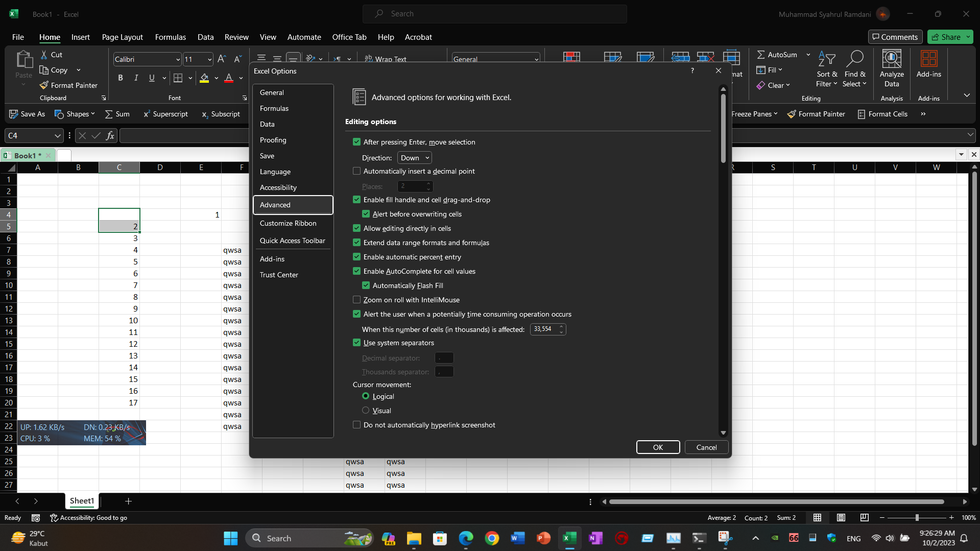Toggle After pressing Enter, move selection
This screenshot has width=980, height=551.
[356, 142]
